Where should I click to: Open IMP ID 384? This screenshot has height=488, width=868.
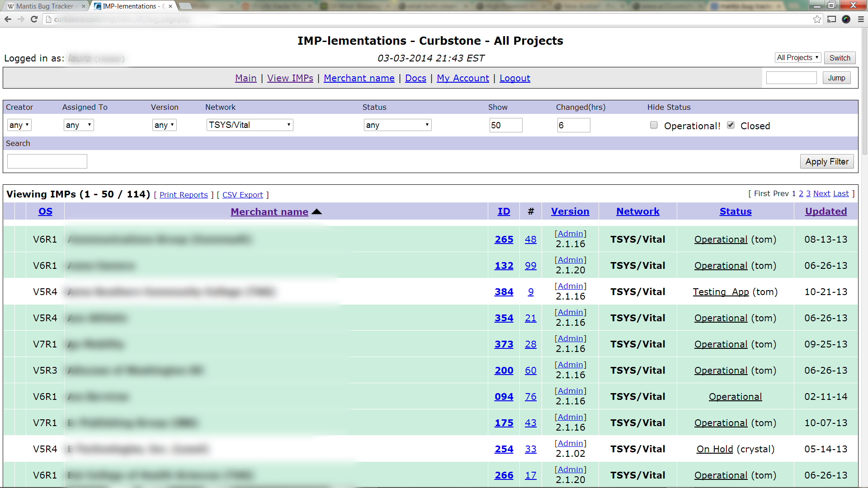tap(504, 292)
